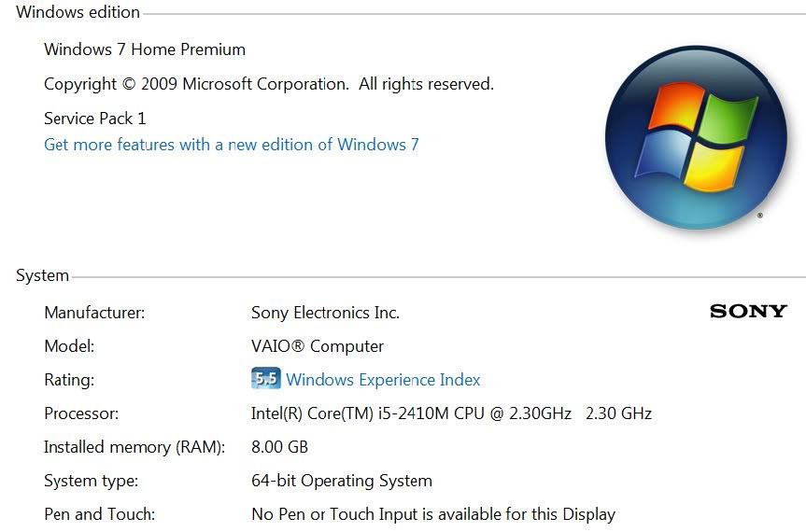The width and height of the screenshot is (806, 532).
Task: Click Sony Electronics Inc. value
Action: pyautogui.click(x=325, y=313)
